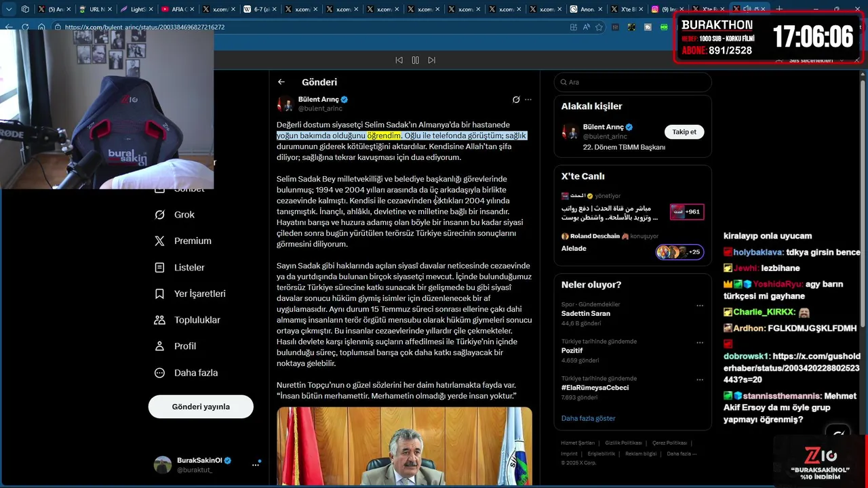Open more options for Sadettin Saran trend
Screen dimensions: 868x488
click(x=700, y=306)
